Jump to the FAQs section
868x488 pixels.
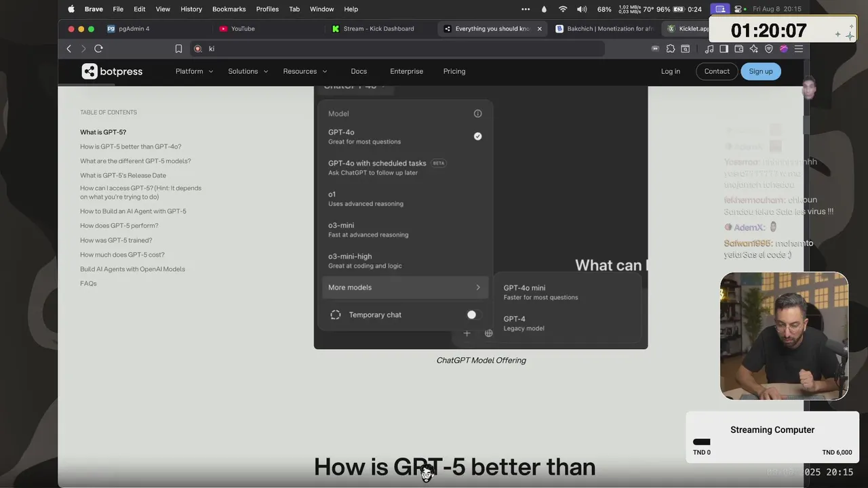88,283
